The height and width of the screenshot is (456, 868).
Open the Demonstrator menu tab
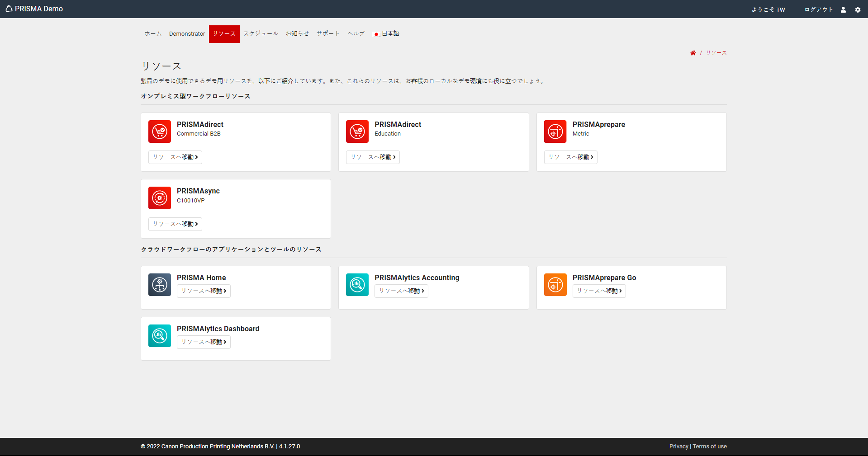coord(187,34)
